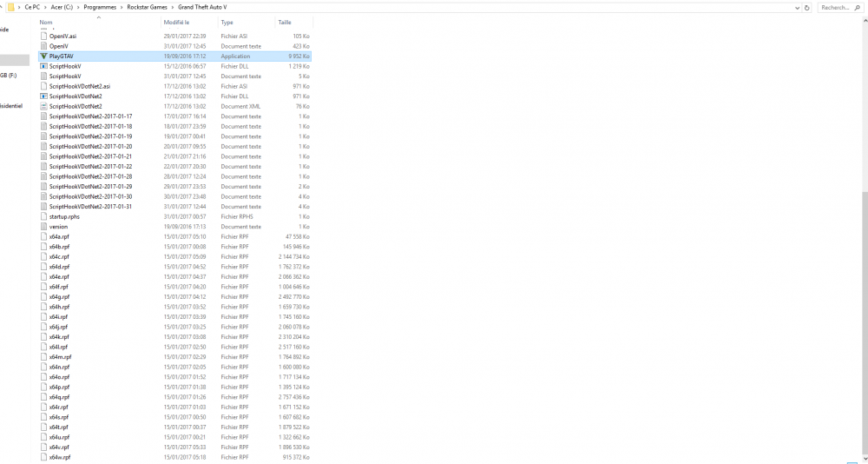Select the file name x64o.rpf
Viewport: 868px width, 464px height.
click(x=59, y=377)
